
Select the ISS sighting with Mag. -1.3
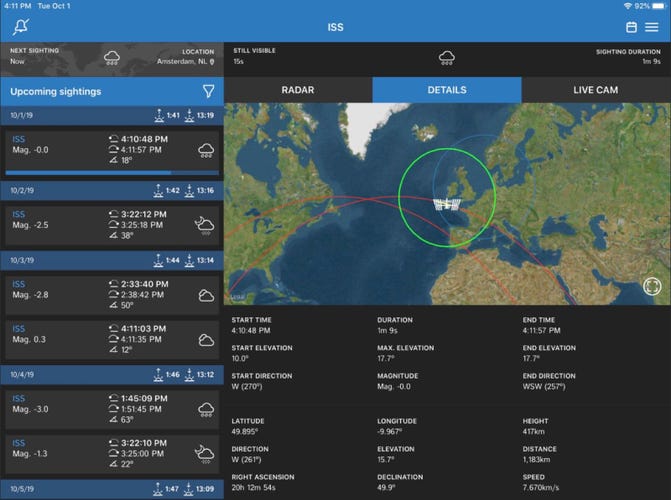pyautogui.click(x=112, y=454)
